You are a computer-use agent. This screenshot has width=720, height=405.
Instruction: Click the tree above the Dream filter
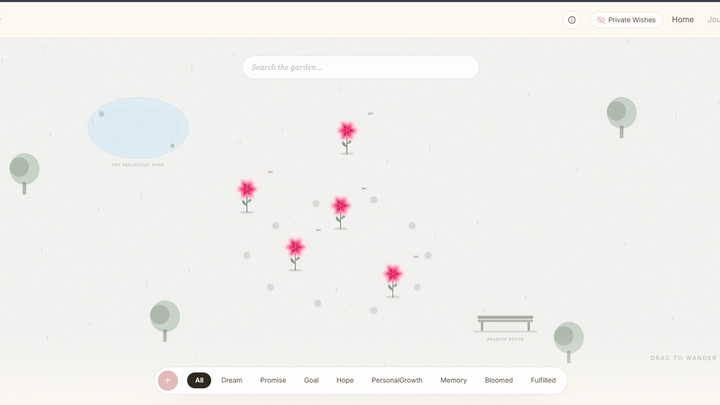tap(165, 321)
